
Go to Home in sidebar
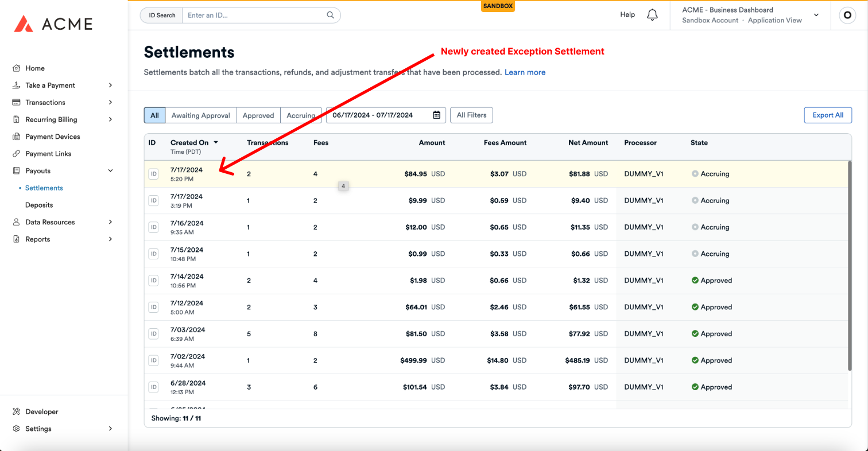tap(35, 68)
